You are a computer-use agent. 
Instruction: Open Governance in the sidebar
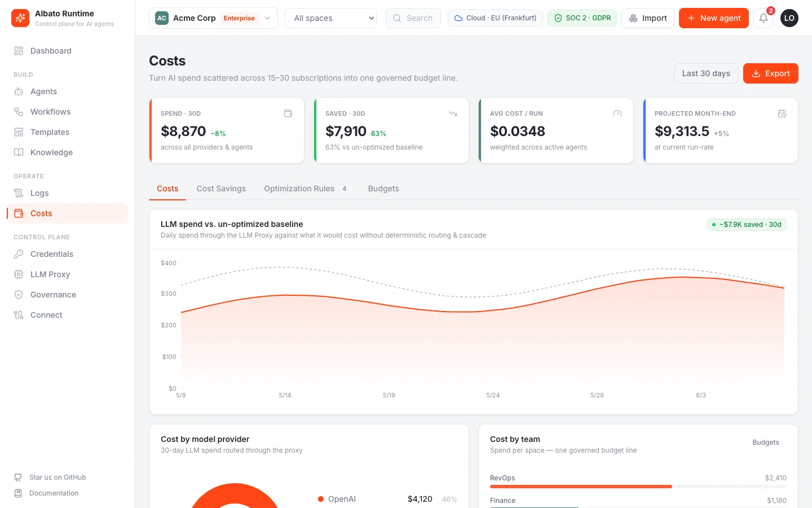(x=68, y=295)
